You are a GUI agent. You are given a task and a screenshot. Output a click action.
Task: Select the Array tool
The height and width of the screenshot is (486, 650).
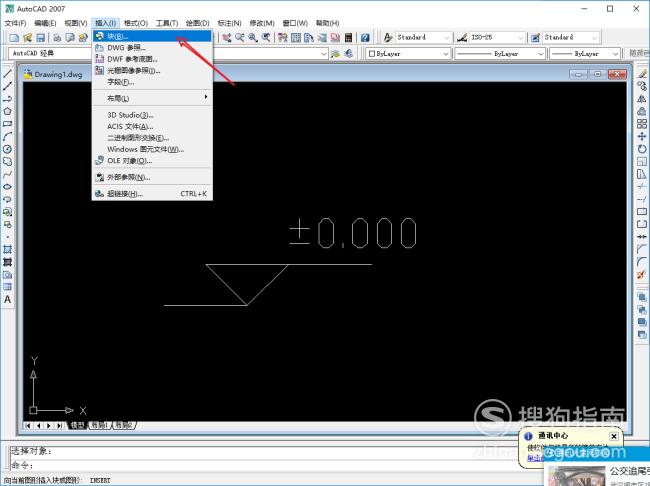642,124
